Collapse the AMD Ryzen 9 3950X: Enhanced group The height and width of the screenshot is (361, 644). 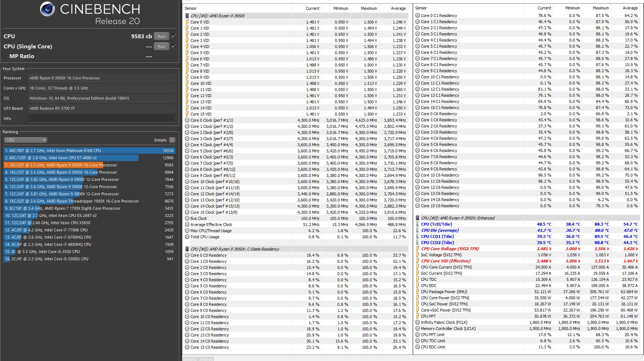pyautogui.click(x=418, y=218)
